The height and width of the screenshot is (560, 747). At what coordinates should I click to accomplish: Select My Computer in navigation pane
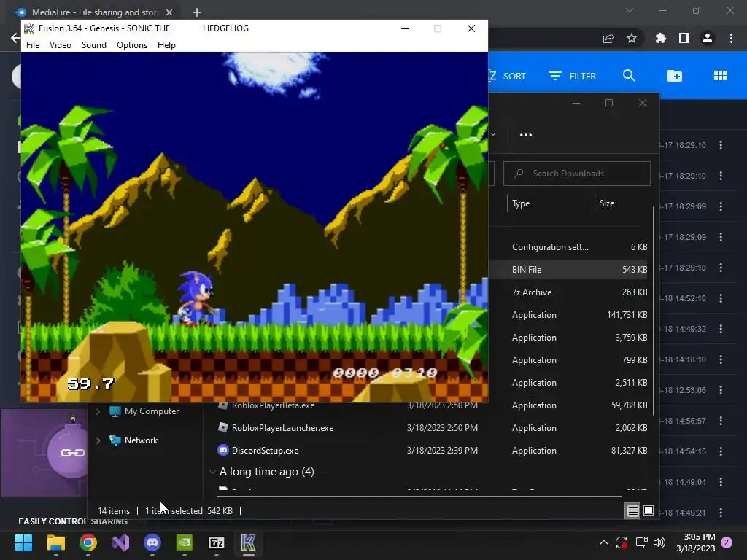(152, 411)
